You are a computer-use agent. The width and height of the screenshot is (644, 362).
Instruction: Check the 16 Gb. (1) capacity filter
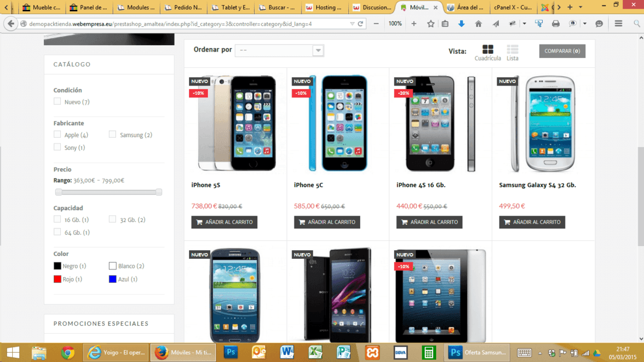coord(57,220)
